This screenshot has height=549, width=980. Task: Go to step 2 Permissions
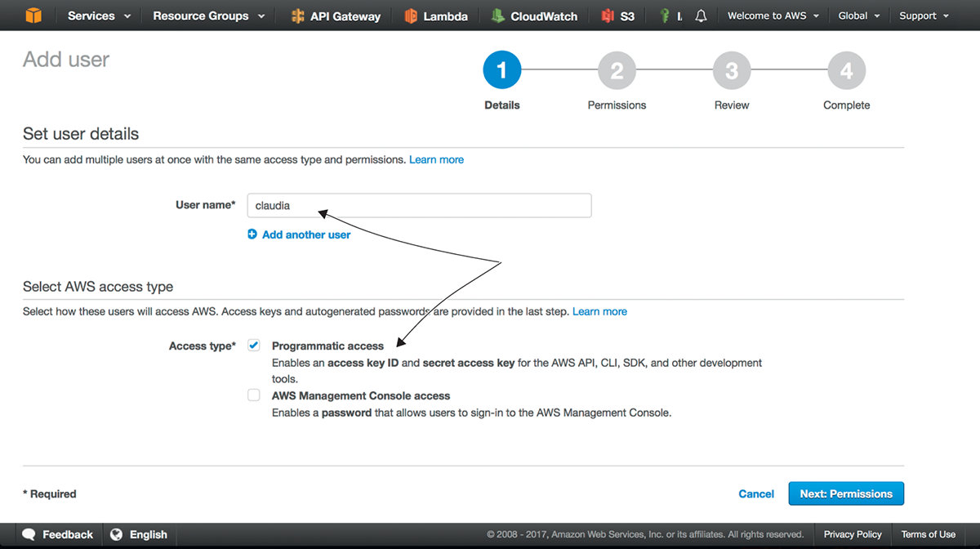(x=617, y=72)
